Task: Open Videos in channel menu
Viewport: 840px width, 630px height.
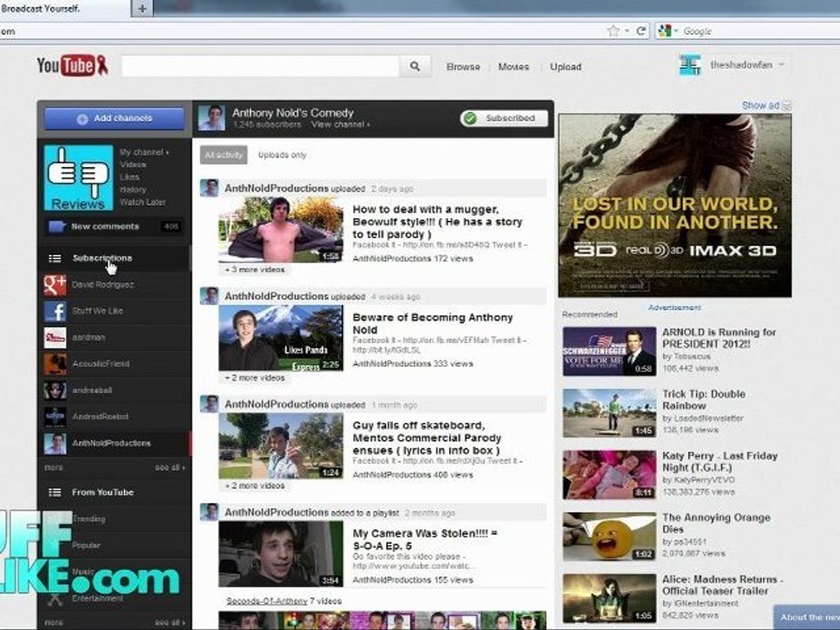Action: pos(133,164)
